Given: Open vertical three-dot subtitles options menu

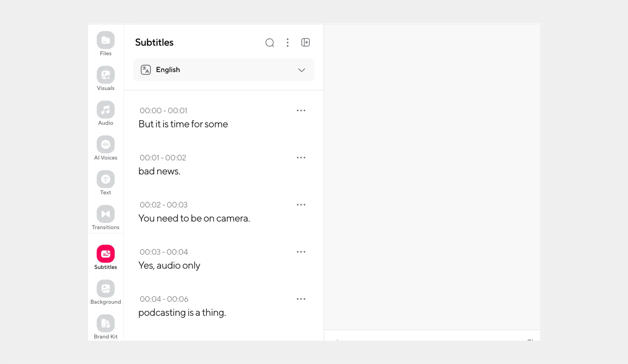Looking at the screenshot, I should [287, 42].
